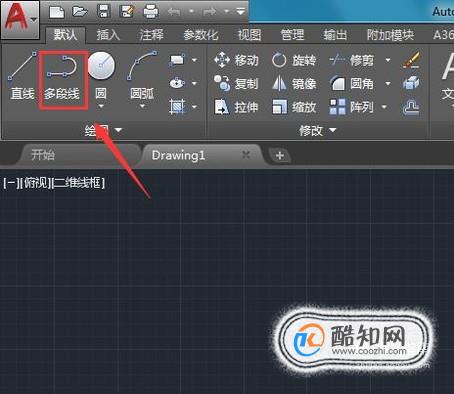Expand the 圆弧 arc options arrow

(x=142, y=106)
